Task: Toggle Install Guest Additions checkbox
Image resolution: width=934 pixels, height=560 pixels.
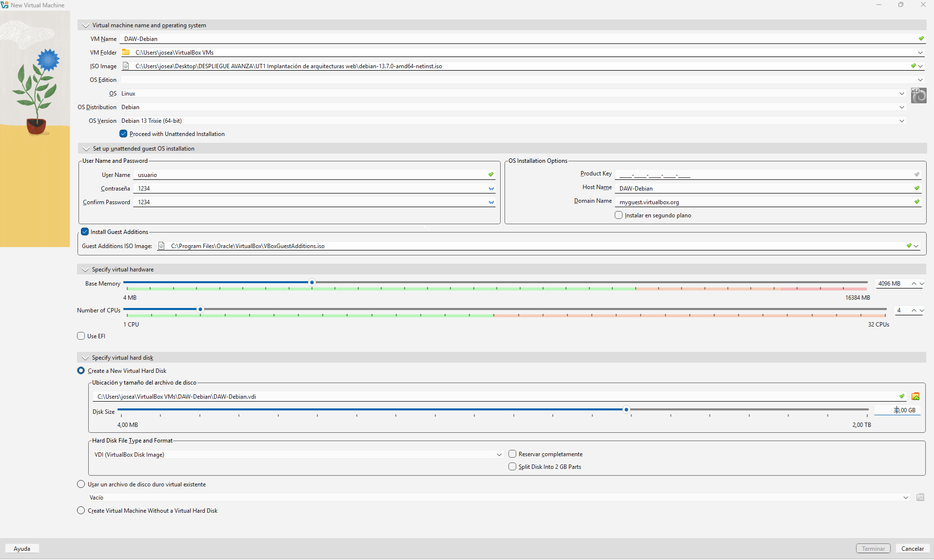Action: click(85, 232)
